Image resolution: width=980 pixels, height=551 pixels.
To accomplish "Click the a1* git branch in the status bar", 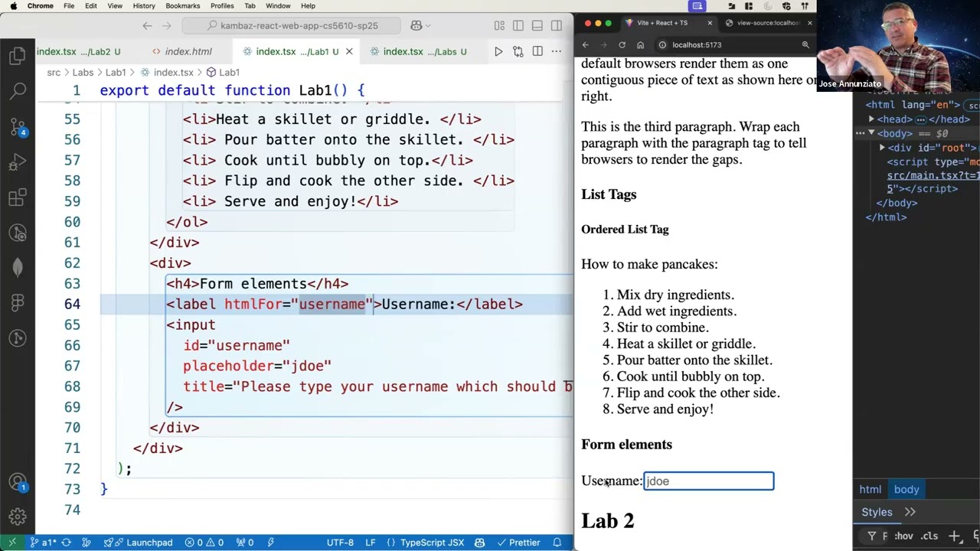I will [x=44, y=543].
